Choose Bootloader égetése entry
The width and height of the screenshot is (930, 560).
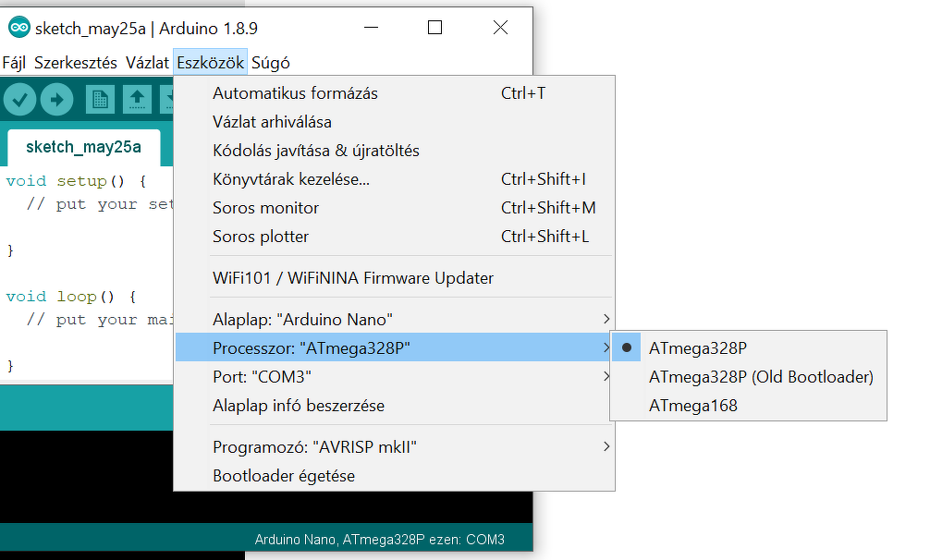pos(395,475)
